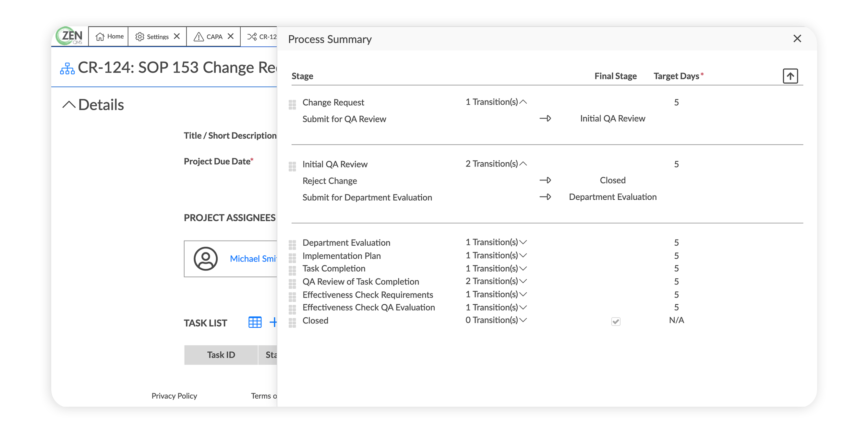
Task: Click the drag handle beside Change Request stage
Action: tap(292, 105)
